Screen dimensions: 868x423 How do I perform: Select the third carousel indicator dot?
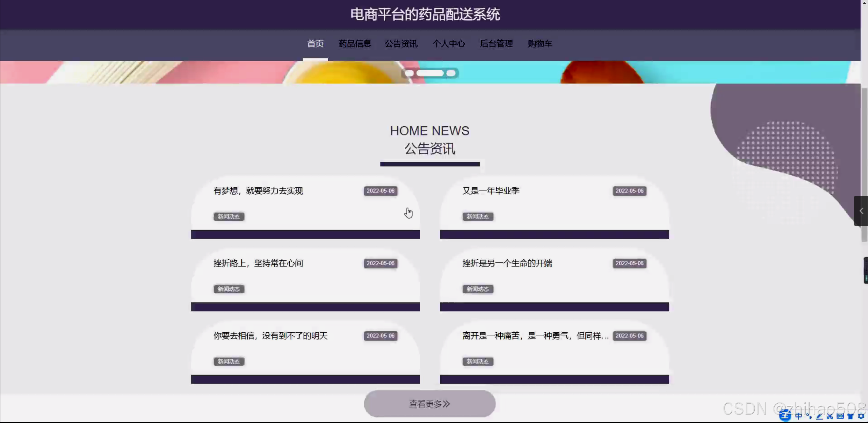click(451, 73)
